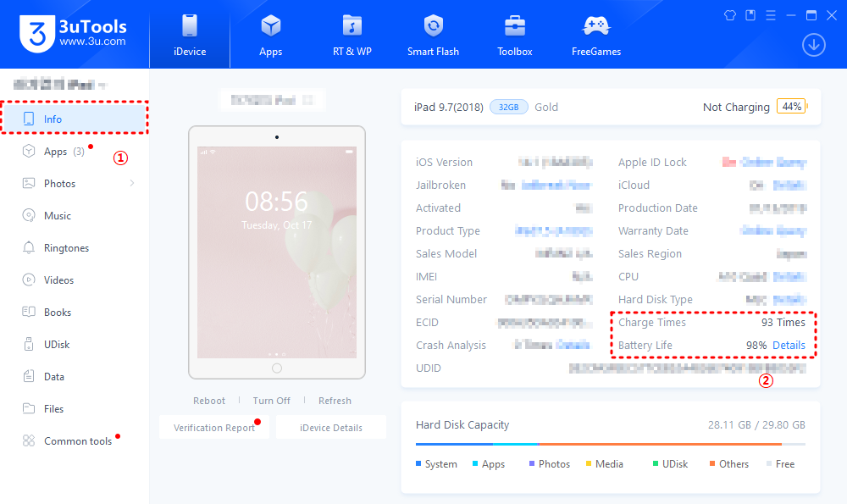Open Ringtones in the sidebar
This screenshot has height=504, width=847.
coord(75,248)
